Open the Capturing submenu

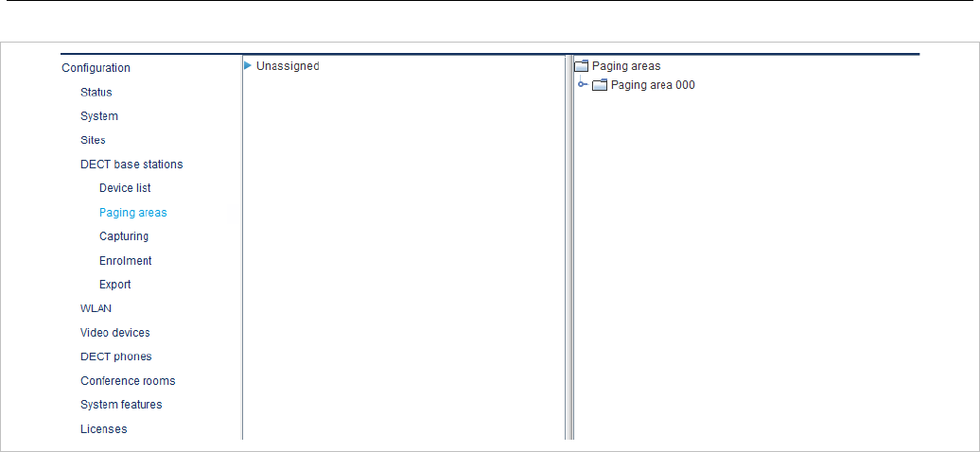[124, 236]
